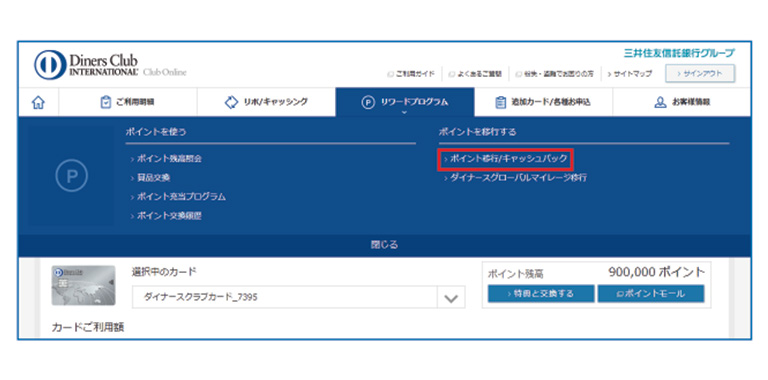Click the card selector down arrow
The height and width of the screenshot is (380, 768).
pyautogui.click(x=450, y=298)
